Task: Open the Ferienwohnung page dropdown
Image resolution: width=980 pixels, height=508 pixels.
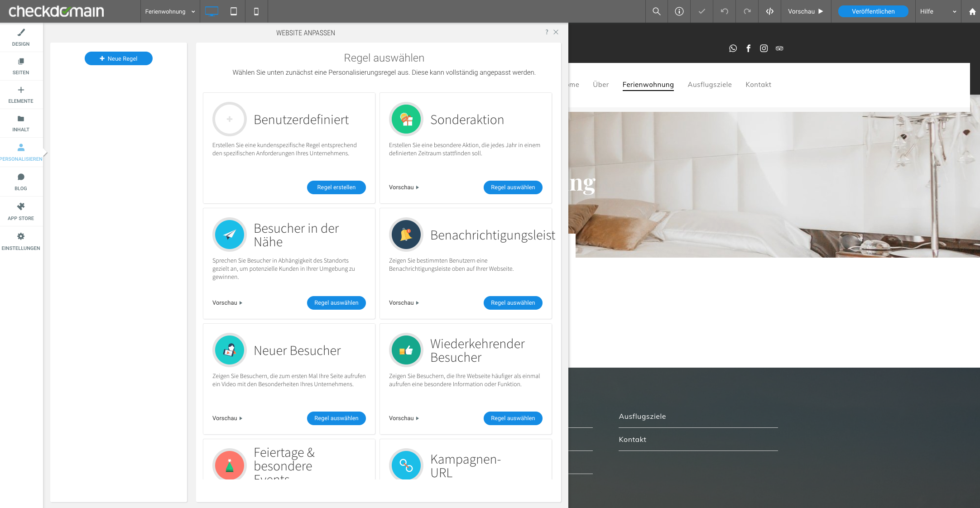Action: [x=170, y=11]
